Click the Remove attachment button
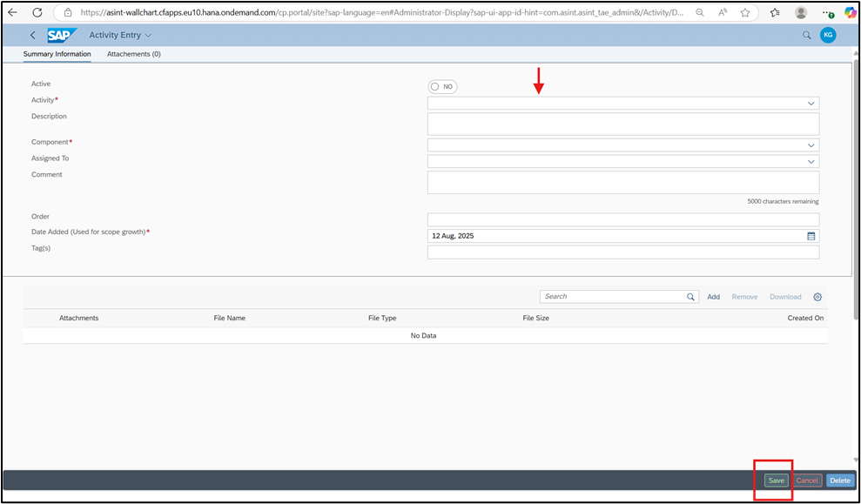The height and width of the screenshot is (504, 861). click(x=744, y=297)
